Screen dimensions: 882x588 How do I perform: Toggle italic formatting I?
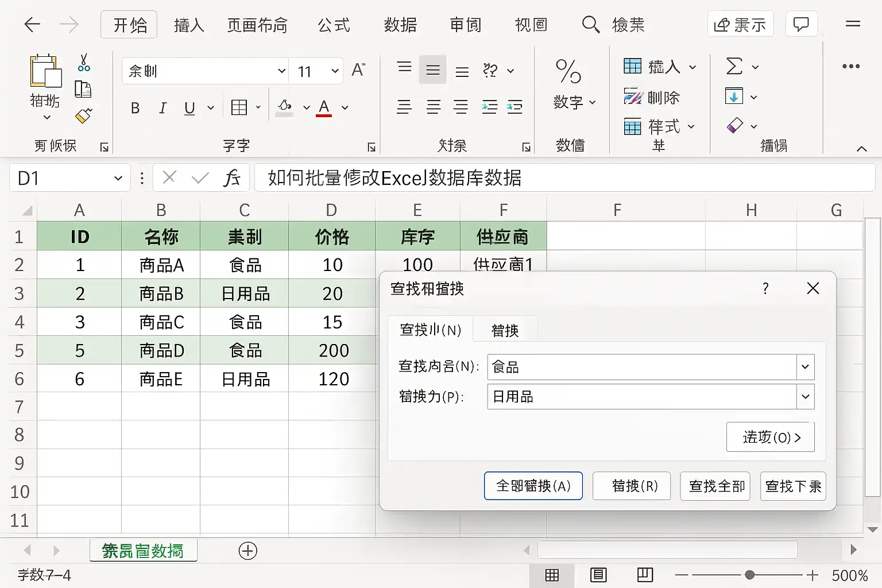pos(163,108)
